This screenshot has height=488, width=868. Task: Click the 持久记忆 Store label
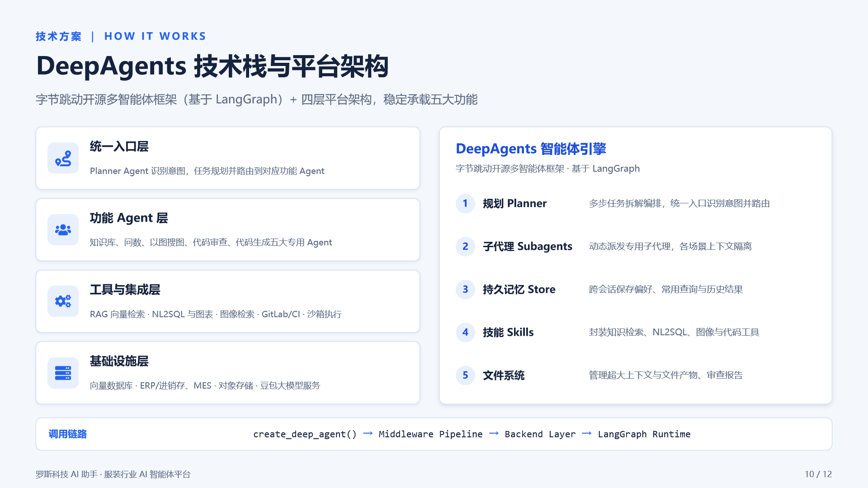click(x=519, y=289)
